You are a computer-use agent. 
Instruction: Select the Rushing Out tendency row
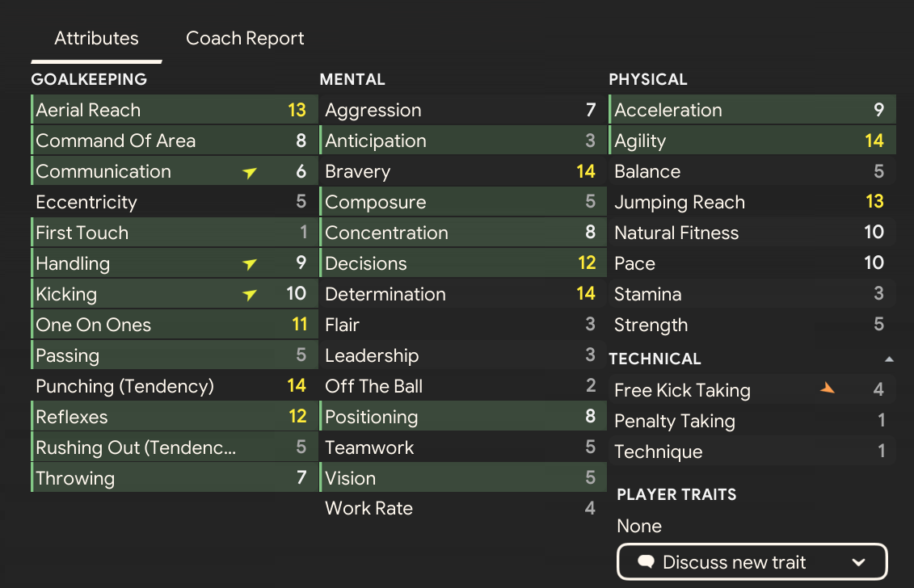171,447
